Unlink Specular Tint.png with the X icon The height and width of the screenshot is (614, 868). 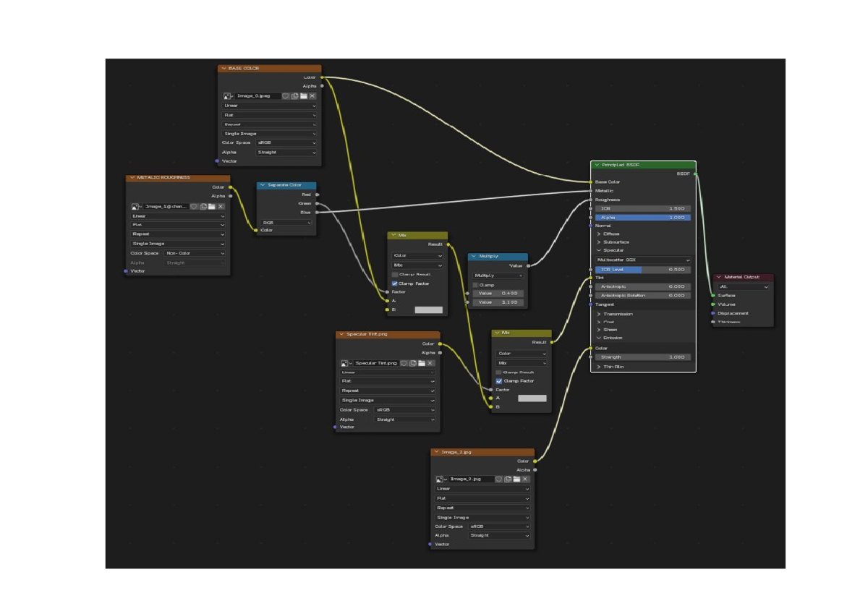[430, 363]
